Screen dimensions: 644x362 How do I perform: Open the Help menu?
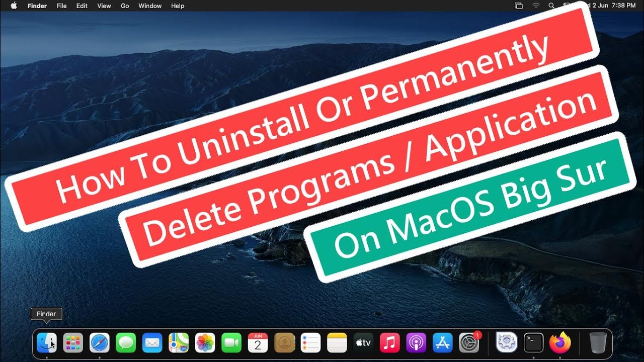pos(178,6)
